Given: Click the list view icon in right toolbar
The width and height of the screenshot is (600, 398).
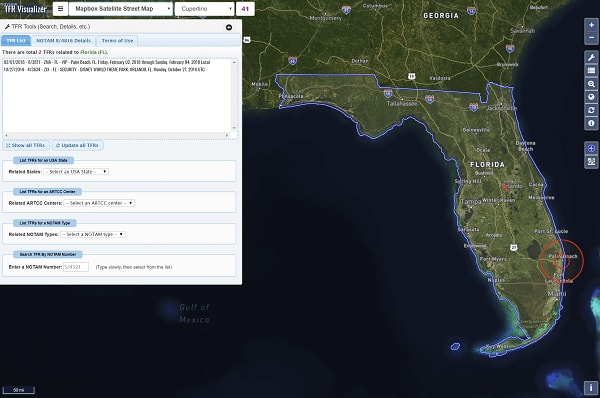Looking at the screenshot, I should (591, 70).
